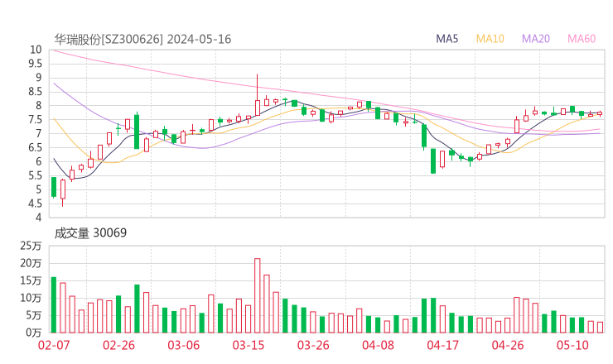The image size is (613, 364).
Task: Click the 05-10 date label
Action: pyautogui.click(x=572, y=345)
